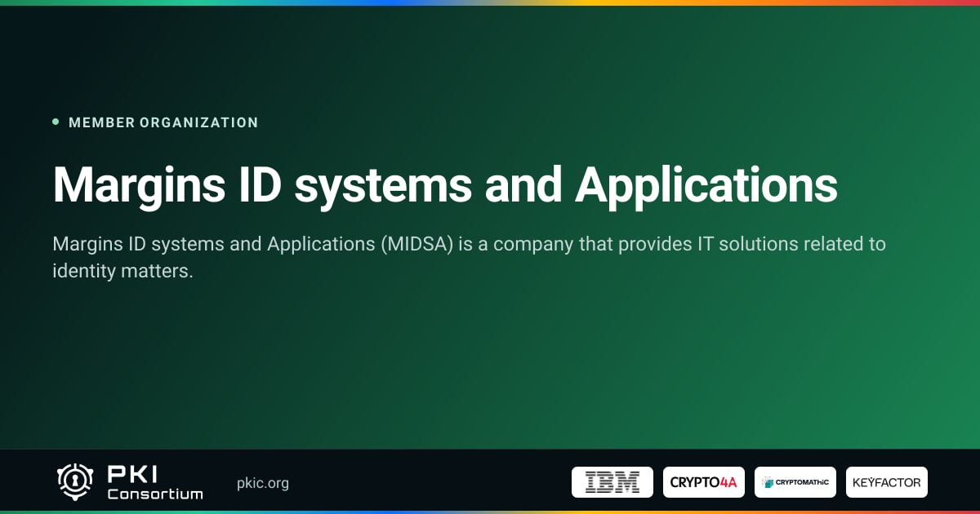Open the Keyfactor sponsor logo
Image resolution: width=980 pixels, height=514 pixels.
[x=887, y=482]
